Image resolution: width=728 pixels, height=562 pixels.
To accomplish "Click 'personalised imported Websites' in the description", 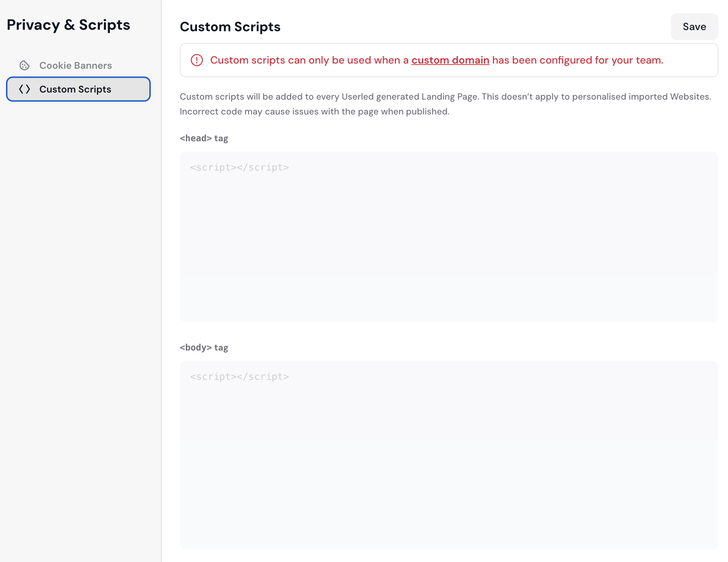I will (641, 97).
